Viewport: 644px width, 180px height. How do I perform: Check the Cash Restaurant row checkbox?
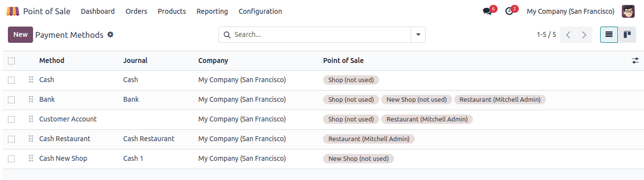click(x=11, y=139)
